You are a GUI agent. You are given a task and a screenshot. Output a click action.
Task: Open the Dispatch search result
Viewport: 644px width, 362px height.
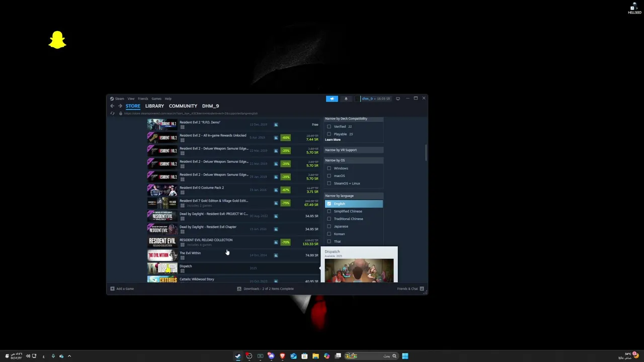click(233, 268)
